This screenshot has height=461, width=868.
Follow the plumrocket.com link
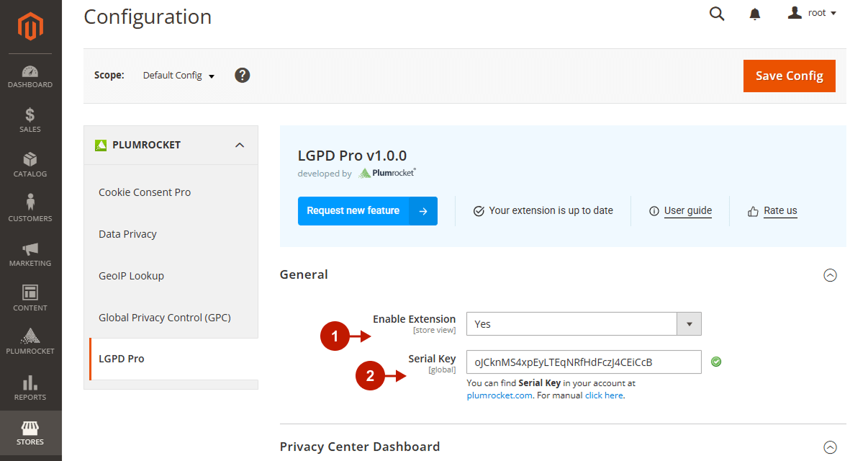click(500, 395)
